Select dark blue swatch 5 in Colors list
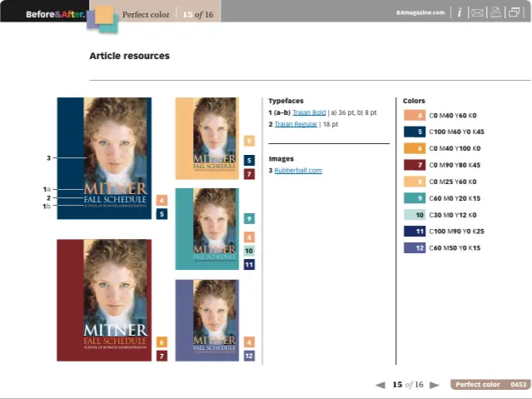This screenshot has width=532, height=399. point(414,132)
